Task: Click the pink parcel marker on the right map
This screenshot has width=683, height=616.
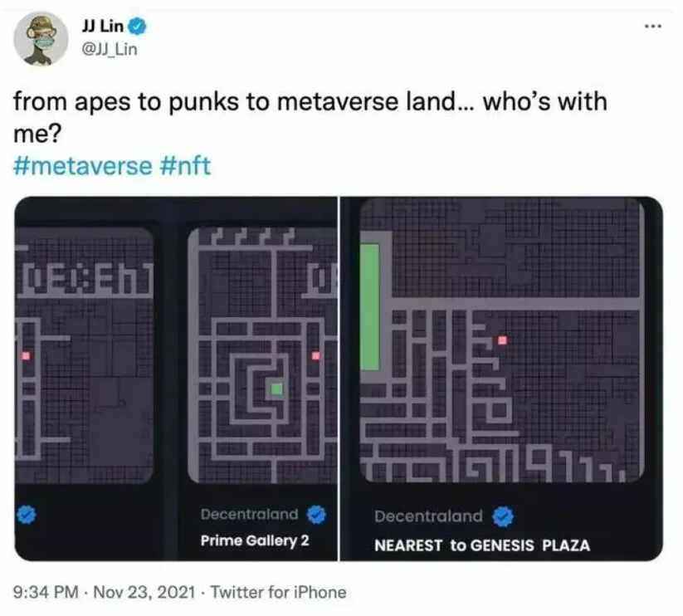Action: [502, 340]
